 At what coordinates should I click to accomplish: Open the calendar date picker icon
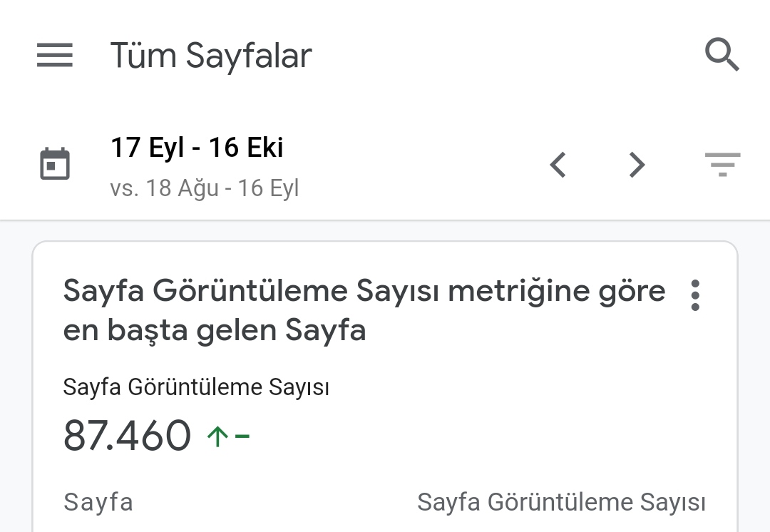[54, 163]
